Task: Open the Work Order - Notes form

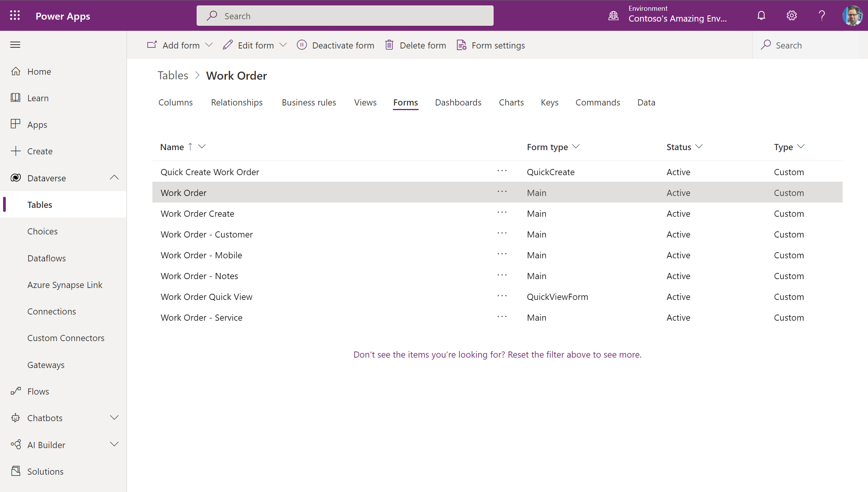Action: click(199, 276)
